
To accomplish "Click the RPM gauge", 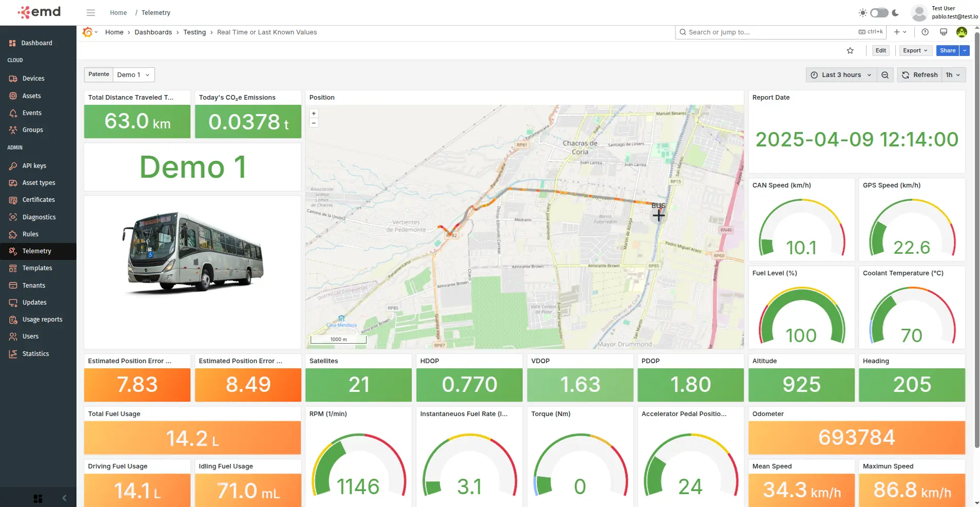I will pyautogui.click(x=358, y=465).
